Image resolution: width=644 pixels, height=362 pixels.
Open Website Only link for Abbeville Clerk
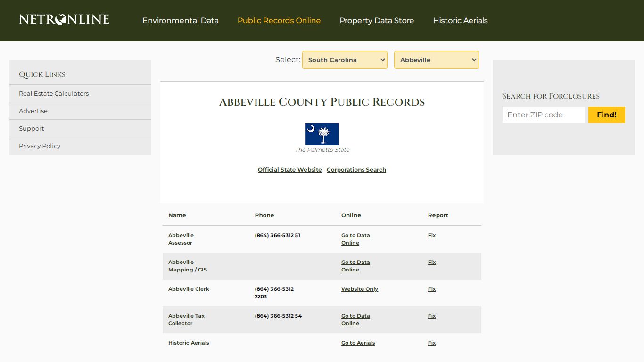point(360,289)
